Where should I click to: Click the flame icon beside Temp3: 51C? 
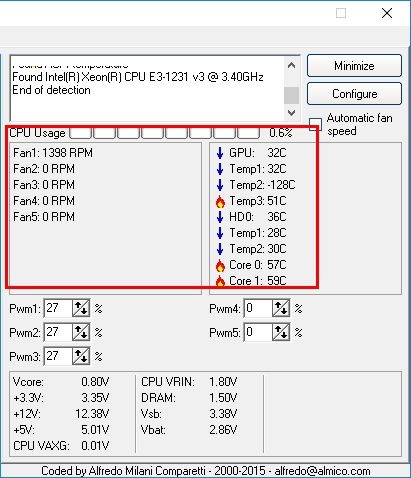pos(220,202)
